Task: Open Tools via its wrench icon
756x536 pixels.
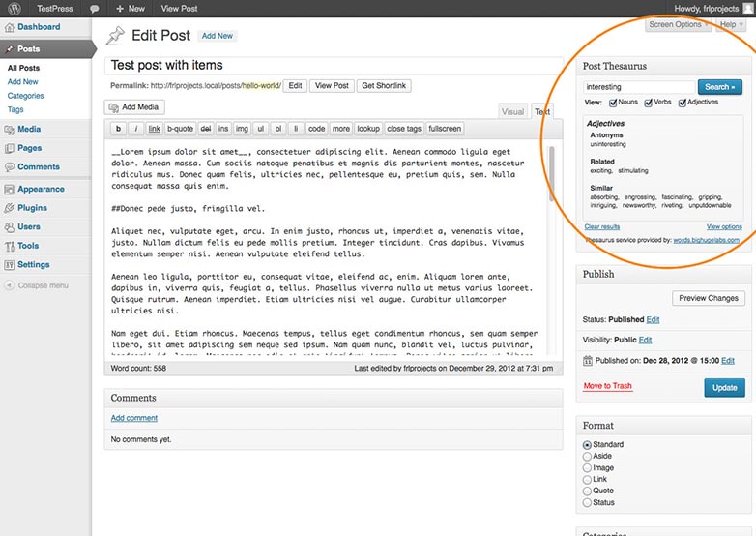Action: pyautogui.click(x=9, y=246)
